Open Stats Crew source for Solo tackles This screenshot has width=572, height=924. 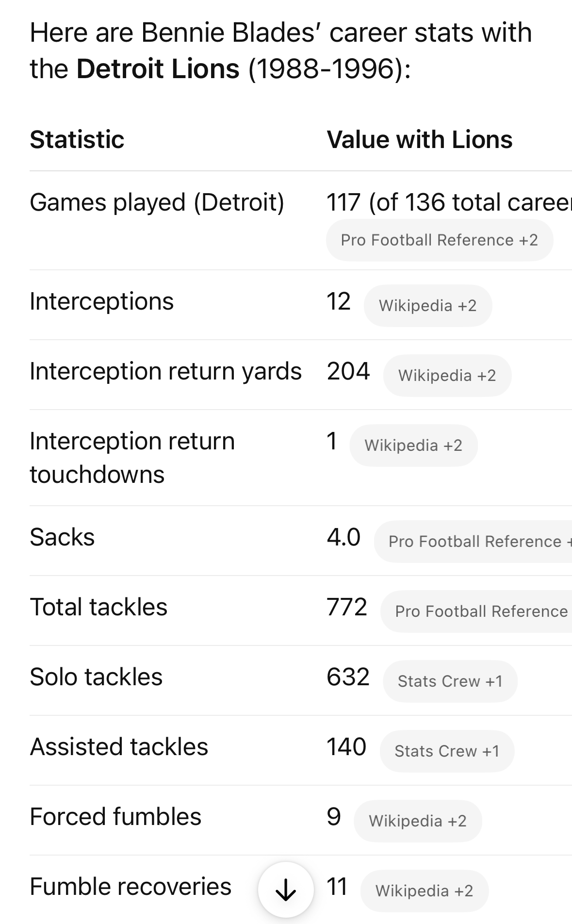pyautogui.click(x=450, y=681)
